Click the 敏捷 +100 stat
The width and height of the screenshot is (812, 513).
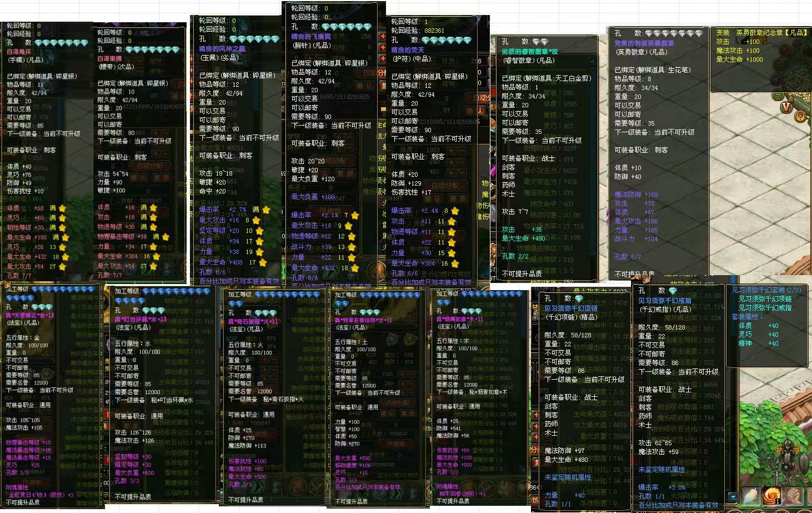(x=112, y=191)
